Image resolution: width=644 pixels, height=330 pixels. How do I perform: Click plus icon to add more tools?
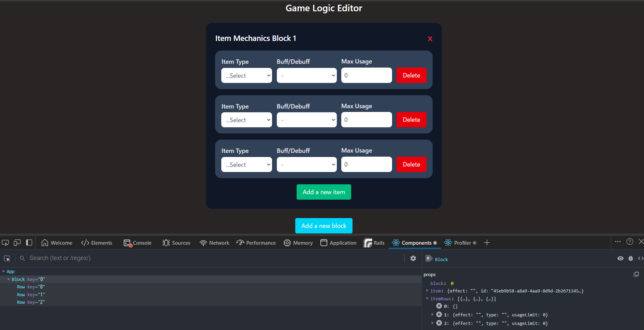[487, 243]
